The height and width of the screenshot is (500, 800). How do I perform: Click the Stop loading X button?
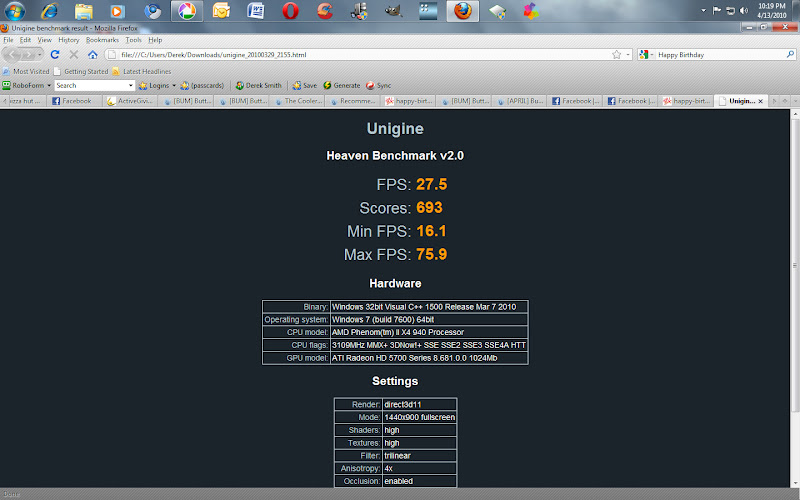(x=73, y=54)
